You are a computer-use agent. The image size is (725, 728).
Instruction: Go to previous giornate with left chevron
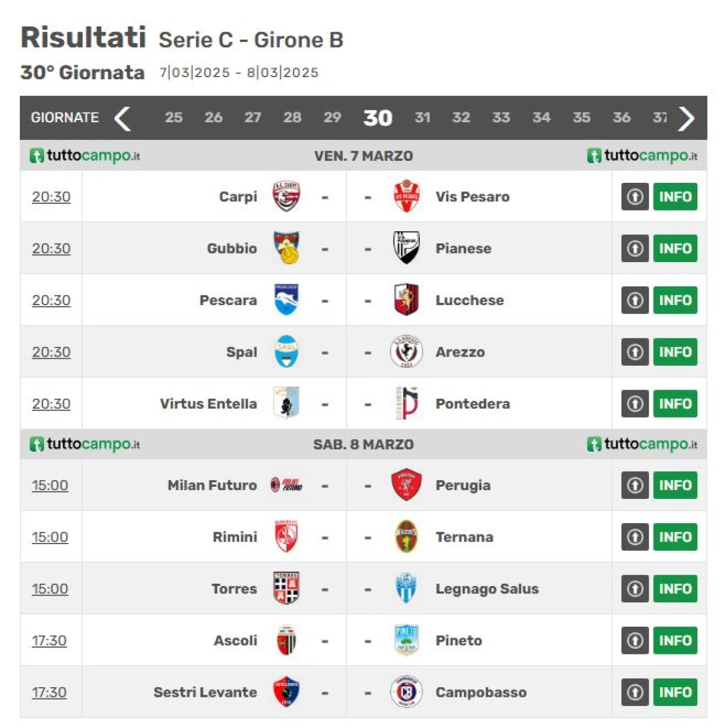click(x=122, y=118)
